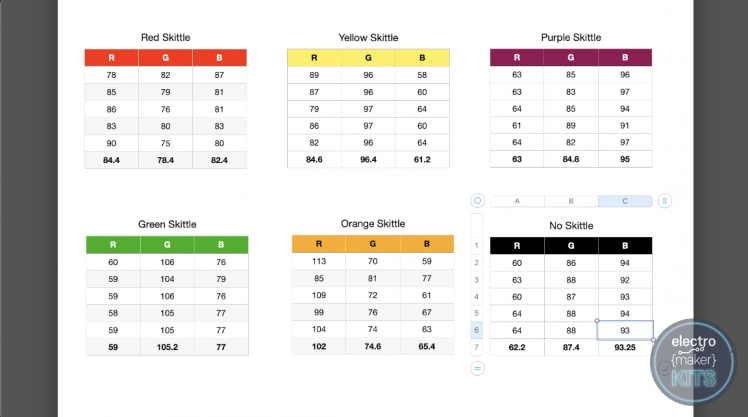Select highlighted column C header
748x417 pixels.
625,201
